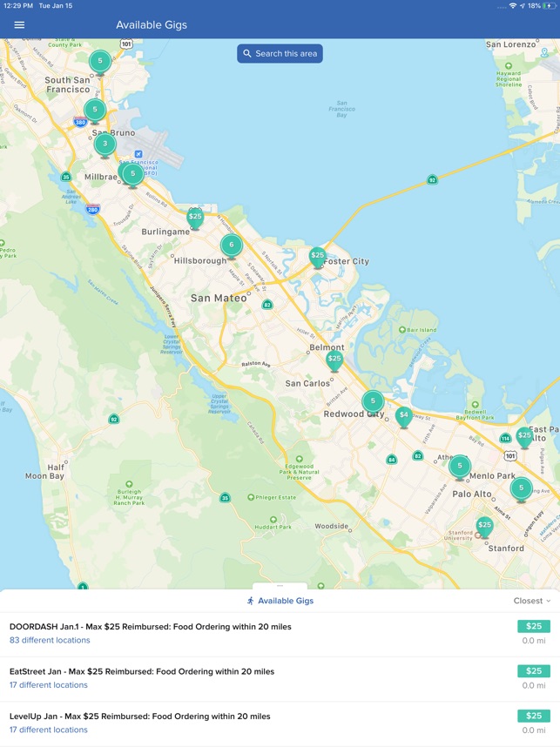Grab the panel handle above Available Gigs
This screenshot has height=747, width=560.
click(x=280, y=586)
